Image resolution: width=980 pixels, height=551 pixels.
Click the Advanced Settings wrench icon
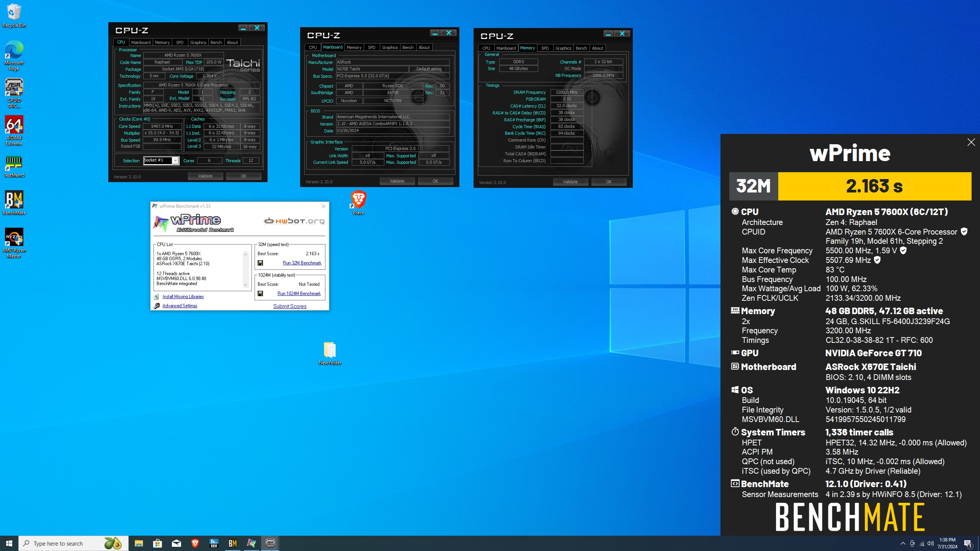(156, 306)
